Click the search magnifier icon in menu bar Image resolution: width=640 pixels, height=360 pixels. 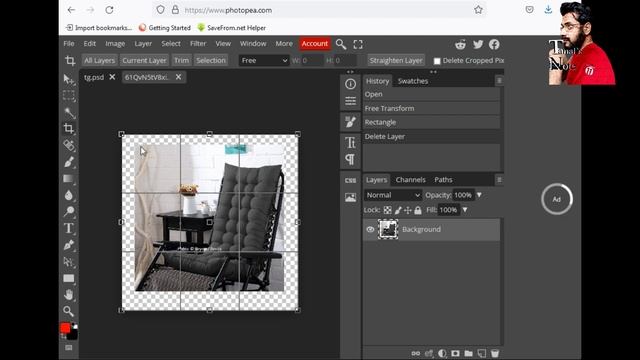coord(341,44)
